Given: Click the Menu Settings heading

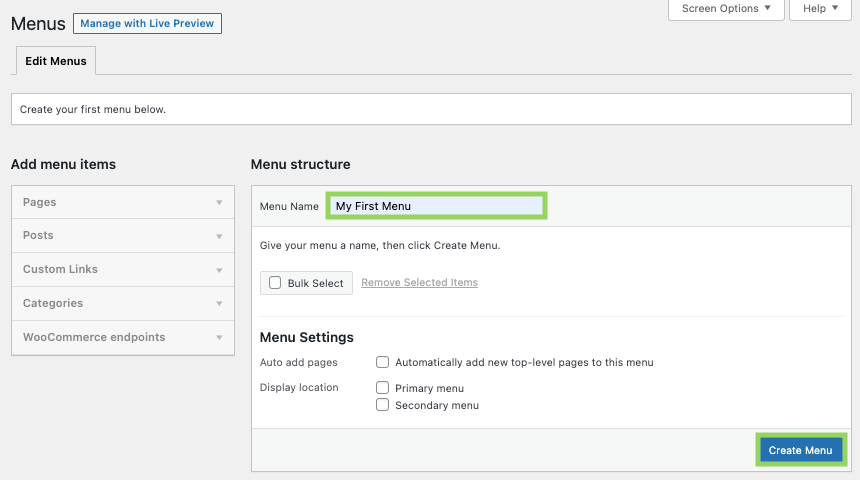Looking at the screenshot, I should pyautogui.click(x=306, y=337).
